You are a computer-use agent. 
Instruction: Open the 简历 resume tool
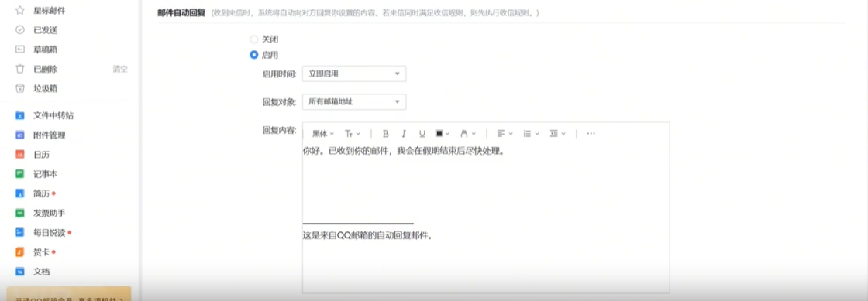click(x=41, y=193)
